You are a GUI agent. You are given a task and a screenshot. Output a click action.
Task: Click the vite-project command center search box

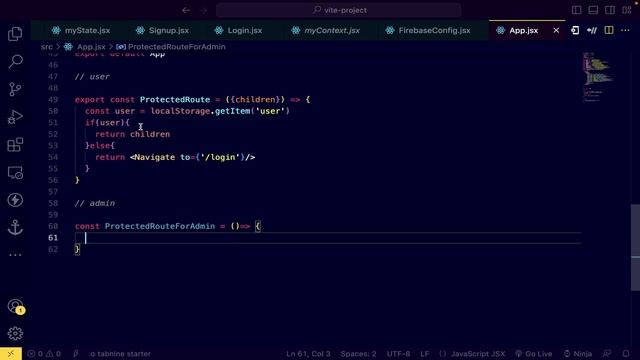point(339,10)
